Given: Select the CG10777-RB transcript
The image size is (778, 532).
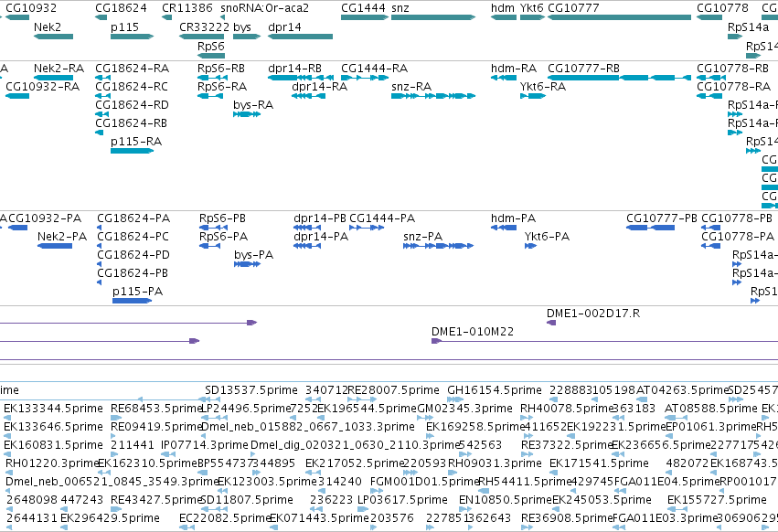Looking at the screenshot, I should click(619, 78).
